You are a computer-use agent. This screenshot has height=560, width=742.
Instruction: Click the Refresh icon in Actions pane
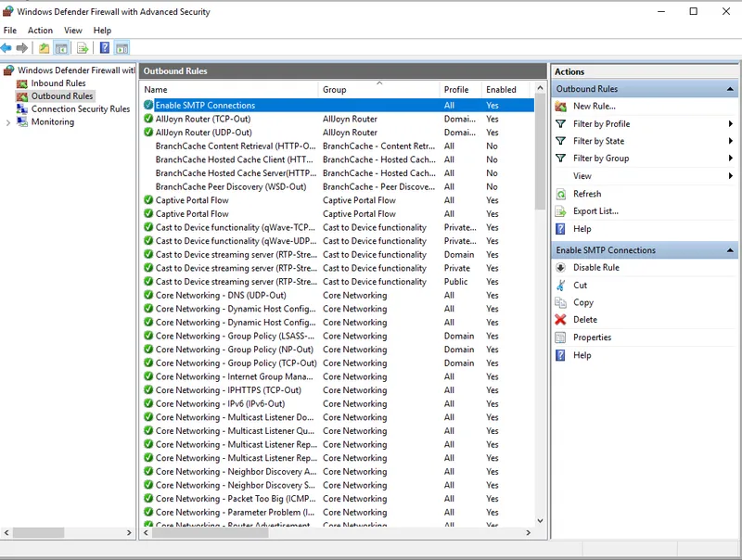pos(560,194)
